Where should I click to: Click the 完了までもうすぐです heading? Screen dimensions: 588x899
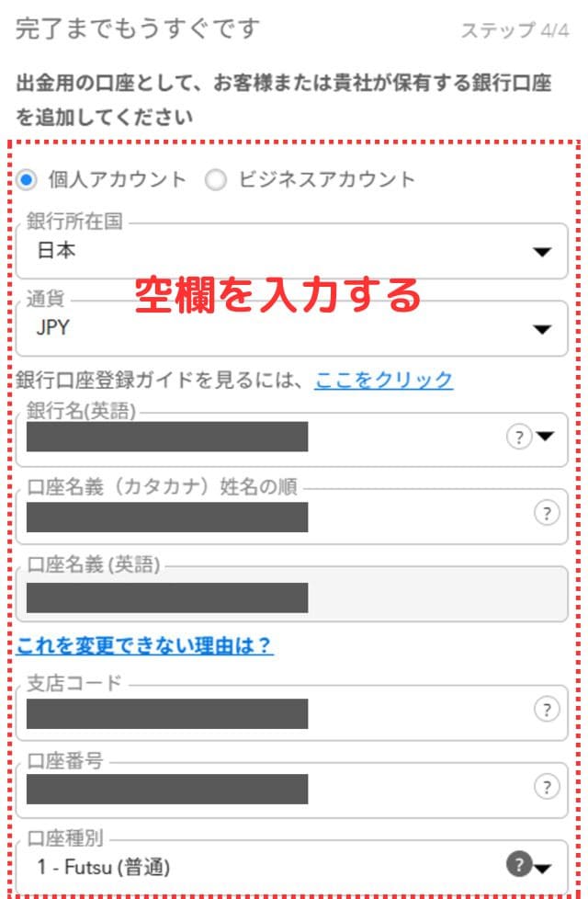138,28
